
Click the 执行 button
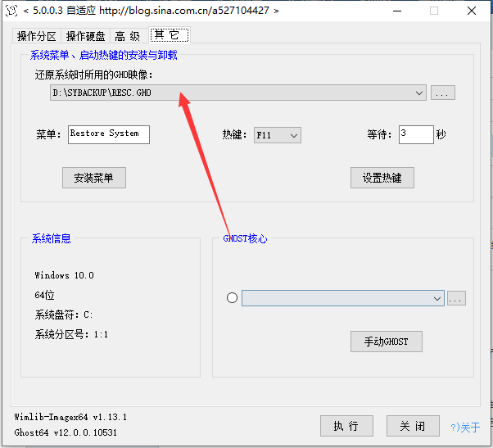tap(346, 426)
